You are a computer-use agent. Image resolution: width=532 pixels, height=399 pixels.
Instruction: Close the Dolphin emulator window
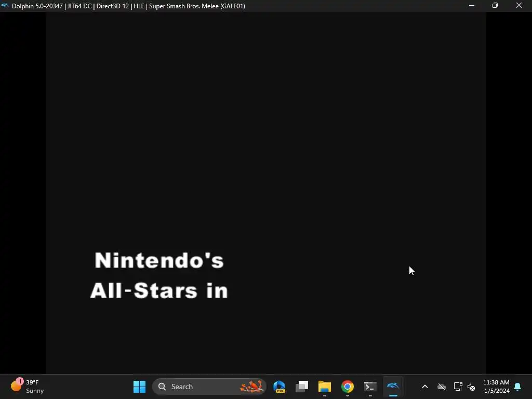click(x=519, y=5)
